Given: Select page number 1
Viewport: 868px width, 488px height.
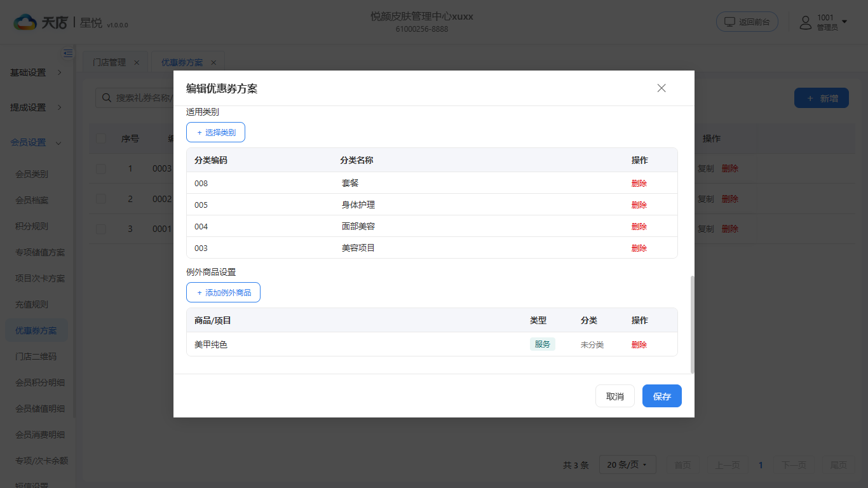Looking at the screenshot, I should [761, 465].
